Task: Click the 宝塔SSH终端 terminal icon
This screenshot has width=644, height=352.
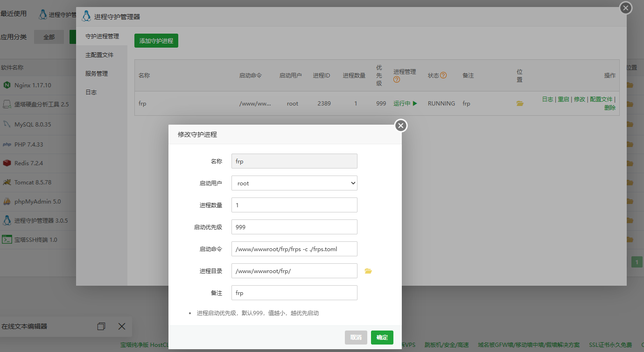Action: pyautogui.click(x=7, y=239)
